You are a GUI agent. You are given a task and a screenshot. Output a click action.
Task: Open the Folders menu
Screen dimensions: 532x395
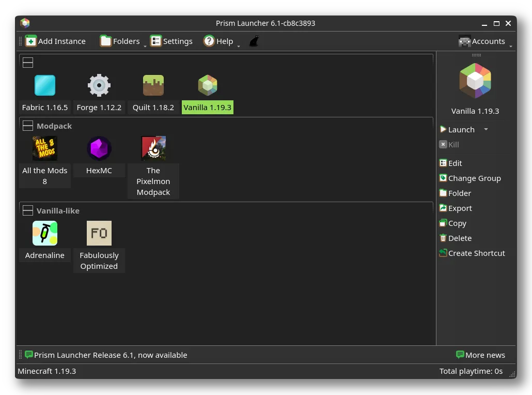coord(120,41)
